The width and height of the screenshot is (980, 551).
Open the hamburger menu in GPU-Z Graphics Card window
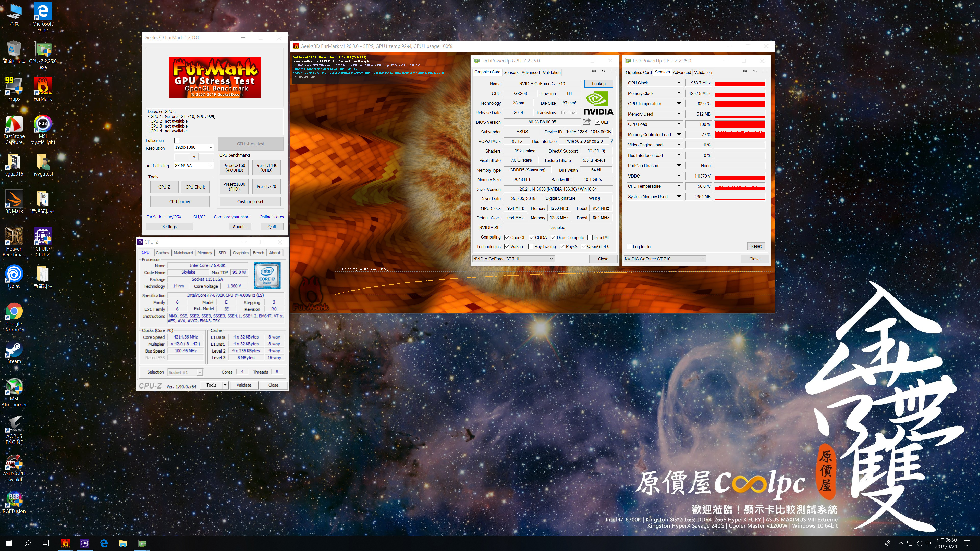(x=613, y=71)
